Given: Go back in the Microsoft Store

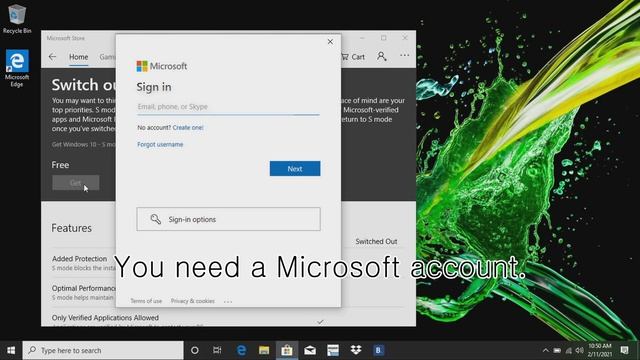Looking at the screenshot, I should pyautogui.click(x=52, y=57).
